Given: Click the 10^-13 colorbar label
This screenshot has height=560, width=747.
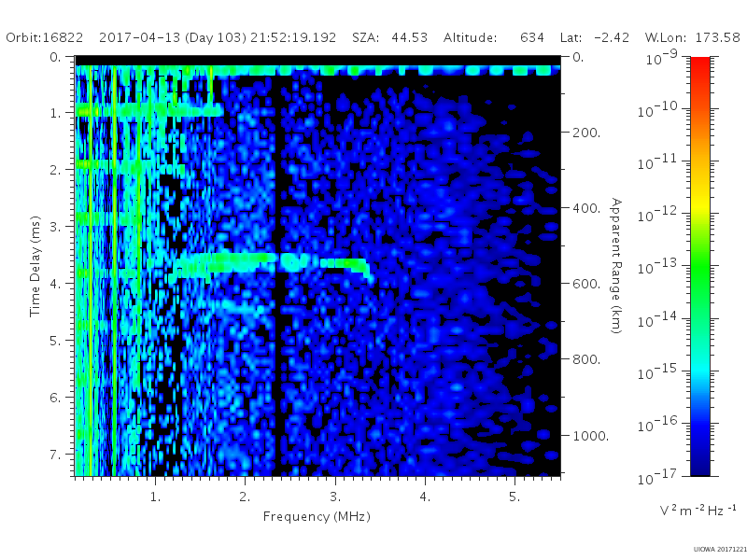Looking at the screenshot, I should [x=657, y=267].
